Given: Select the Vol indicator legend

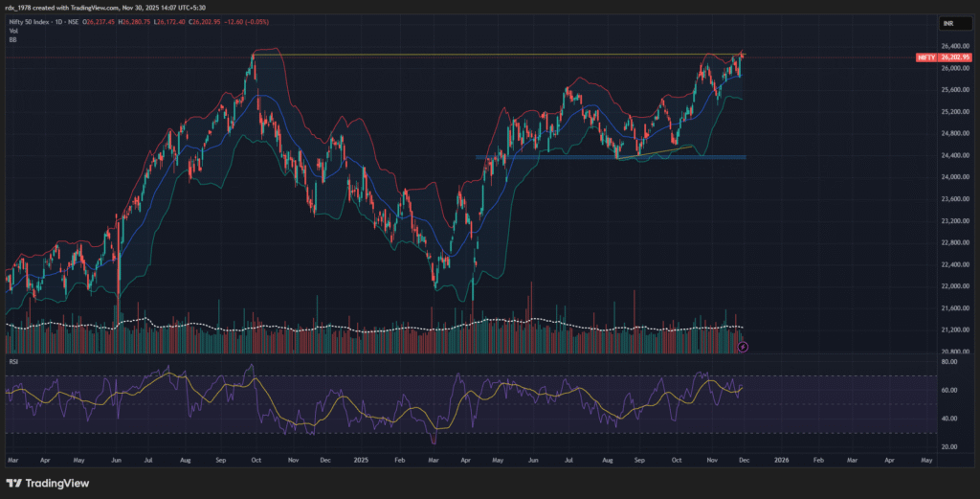Looking at the screenshot, I should [x=12, y=31].
